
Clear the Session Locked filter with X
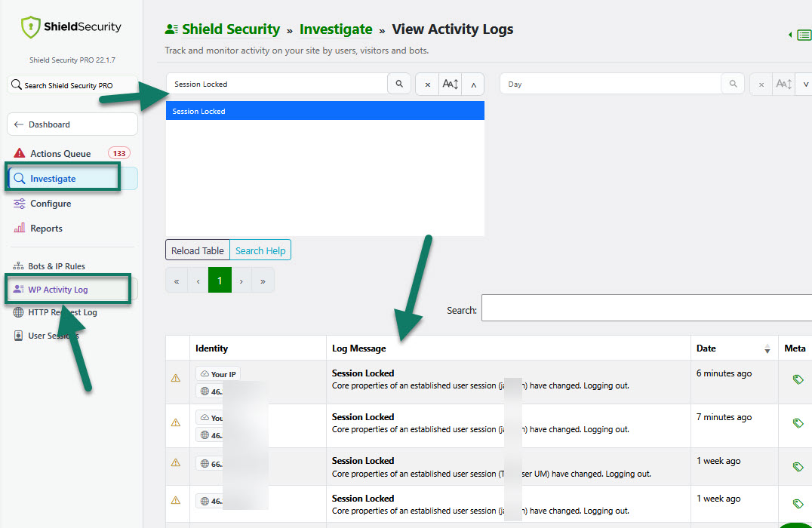pyautogui.click(x=427, y=84)
